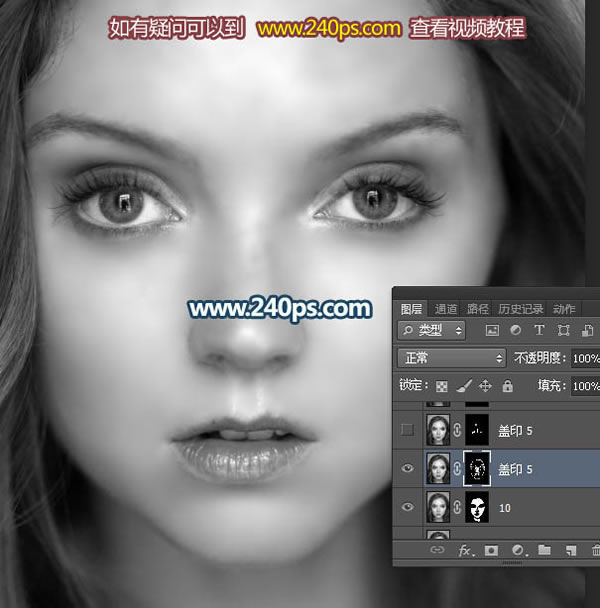The image size is (600, 608).
Task: Switch to the 历史记录 tab
Action: tap(520, 309)
